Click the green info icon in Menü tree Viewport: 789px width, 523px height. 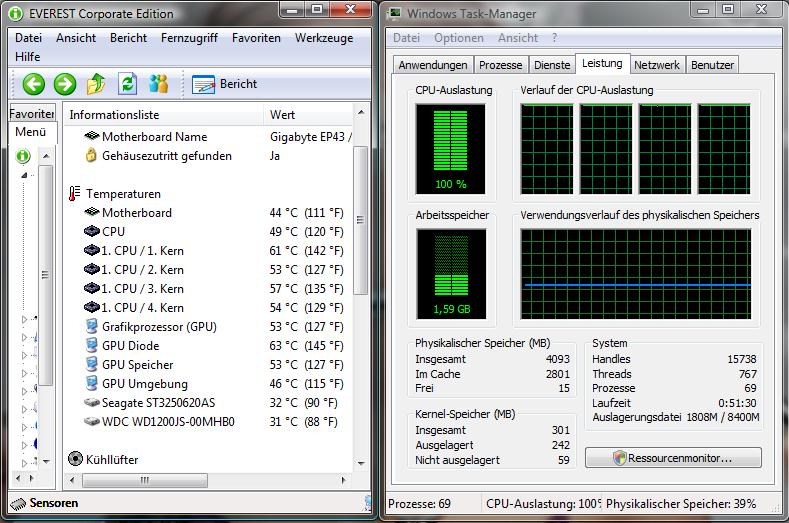tap(23, 156)
